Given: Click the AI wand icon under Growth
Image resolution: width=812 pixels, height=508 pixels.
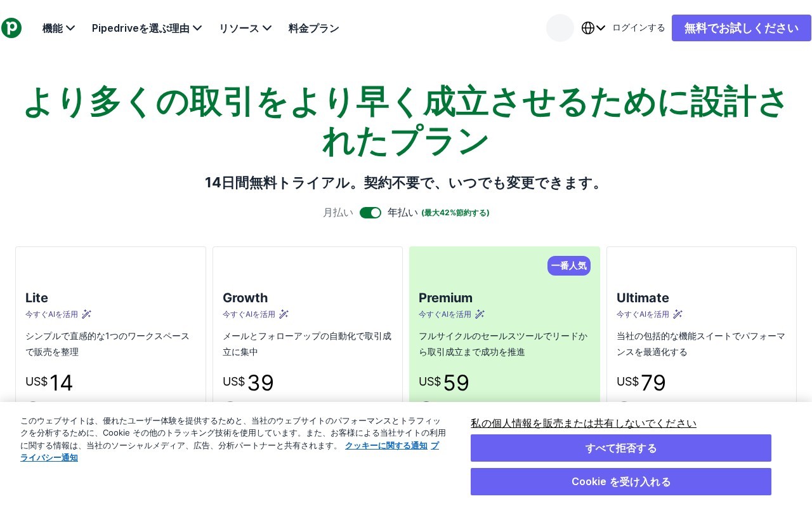Looking at the screenshot, I should (x=284, y=314).
